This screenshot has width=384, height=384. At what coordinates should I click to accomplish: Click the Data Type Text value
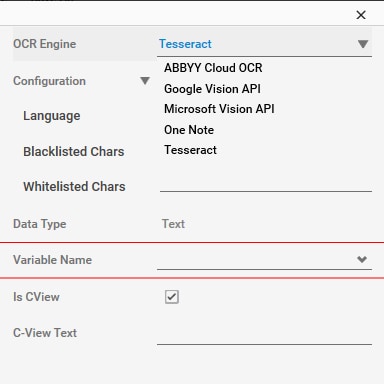pyautogui.click(x=173, y=224)
